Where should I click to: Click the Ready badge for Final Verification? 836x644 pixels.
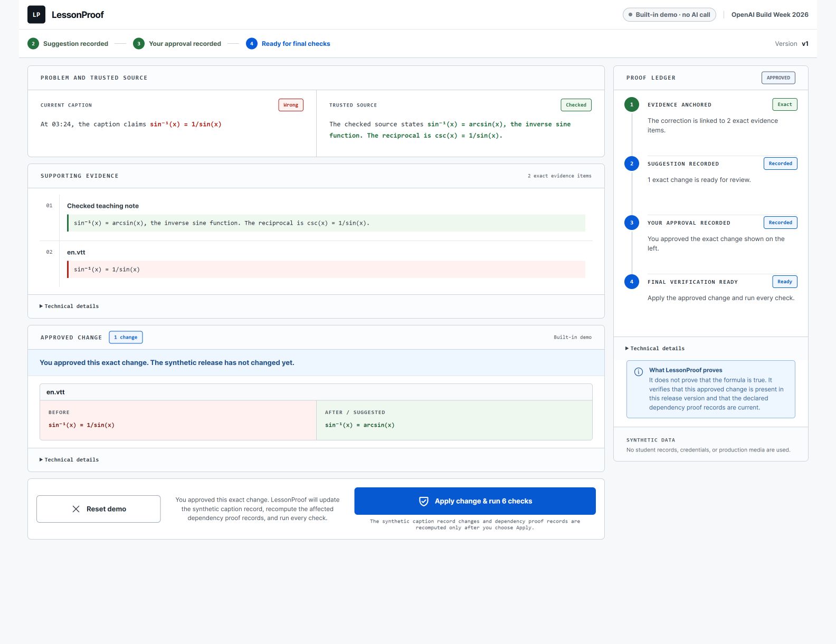point(785,282)
